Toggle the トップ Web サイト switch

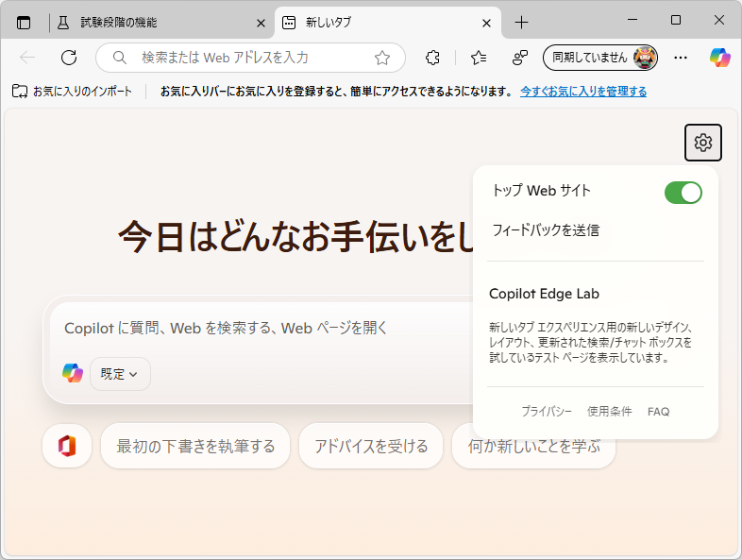pos(683,193)
